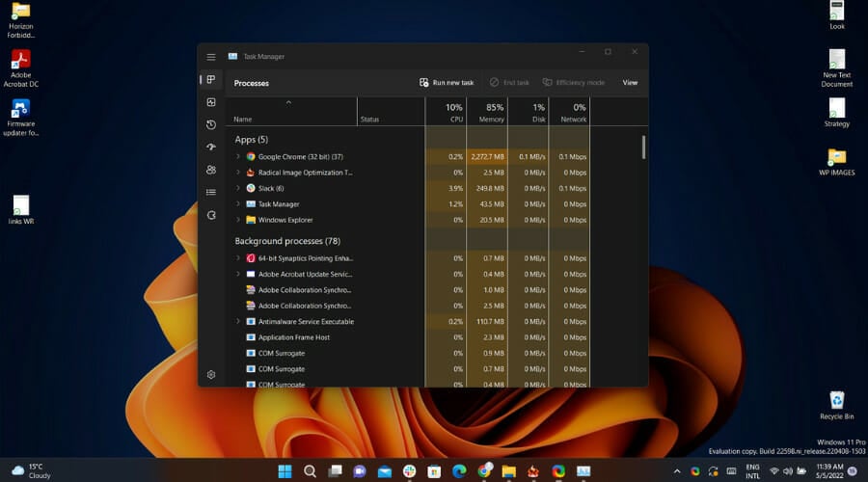
Task: Select the Slack CPU value 3.9%
Action: pos(455,189)
